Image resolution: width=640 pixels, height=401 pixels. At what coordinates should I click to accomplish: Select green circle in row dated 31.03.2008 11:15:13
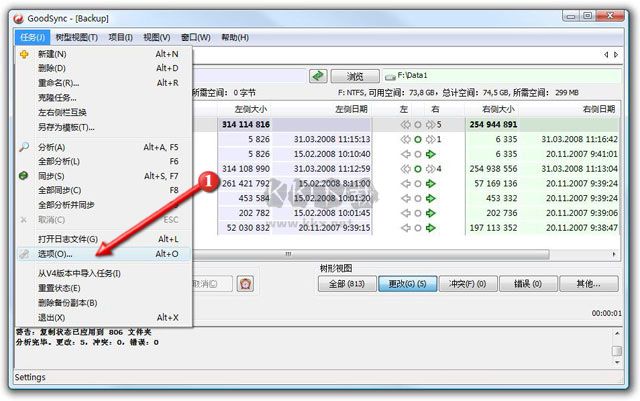click(418, 139)
